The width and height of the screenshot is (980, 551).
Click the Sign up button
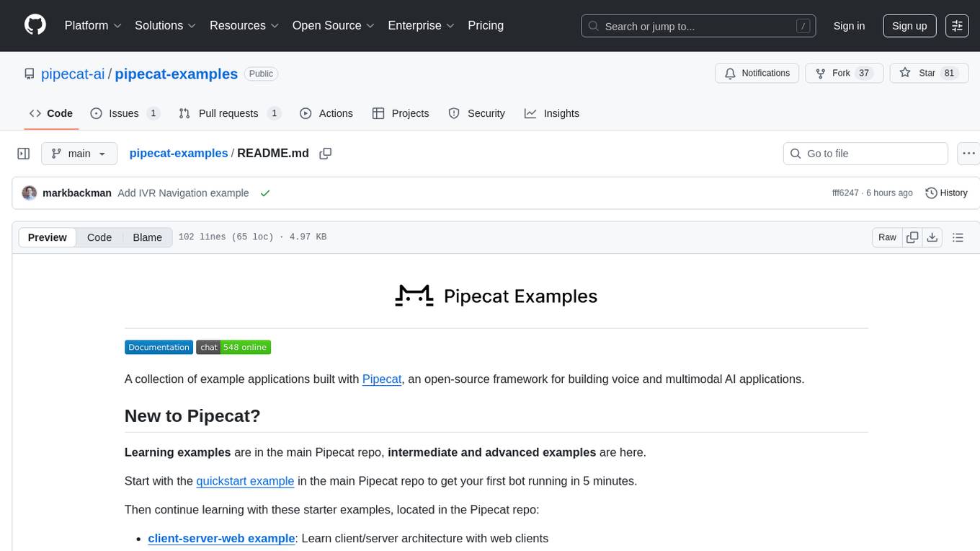(909, 26)
